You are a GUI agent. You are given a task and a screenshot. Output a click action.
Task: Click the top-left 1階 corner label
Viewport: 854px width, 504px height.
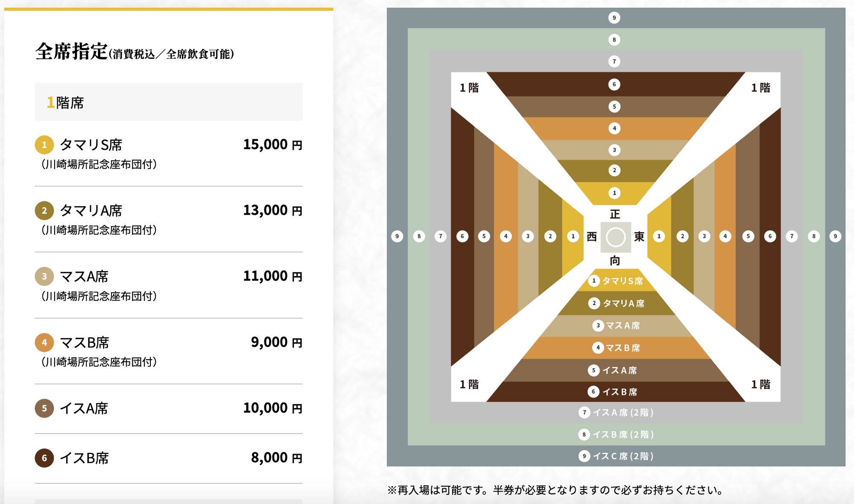pyautogui.click(x=469, y=88)
